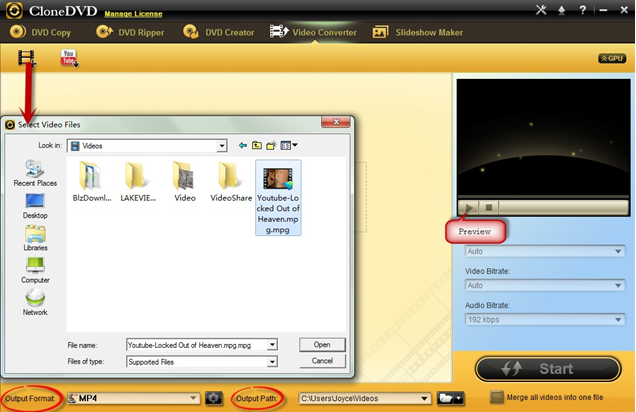636x412 pixels.
Task: Enable Merge all videos into one file
Action: [x=496, y=397]
